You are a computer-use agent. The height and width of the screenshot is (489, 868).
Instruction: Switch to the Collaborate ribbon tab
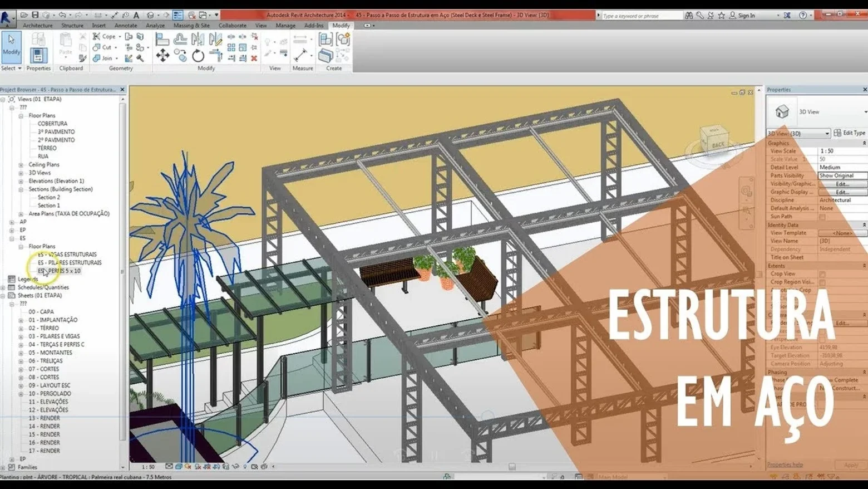(x=233, y=26)
